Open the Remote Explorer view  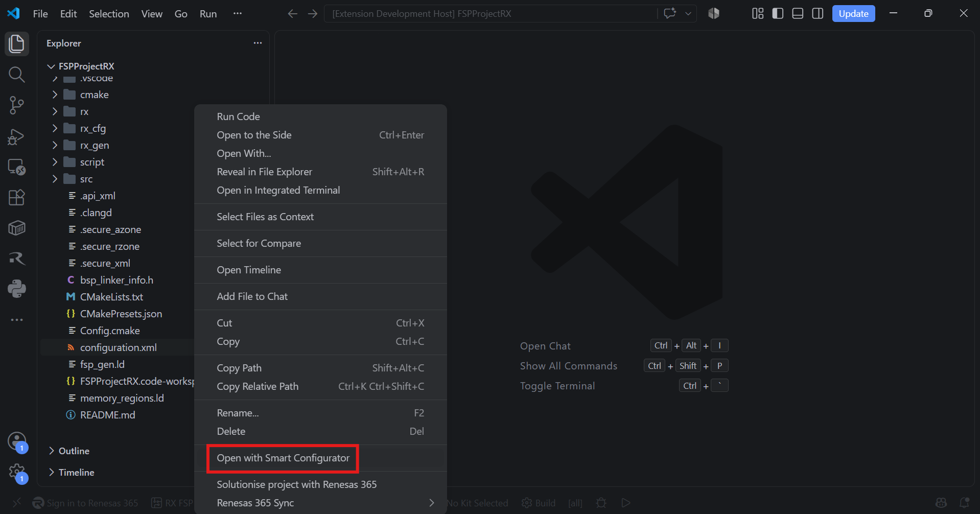click(x=16, y=167)
